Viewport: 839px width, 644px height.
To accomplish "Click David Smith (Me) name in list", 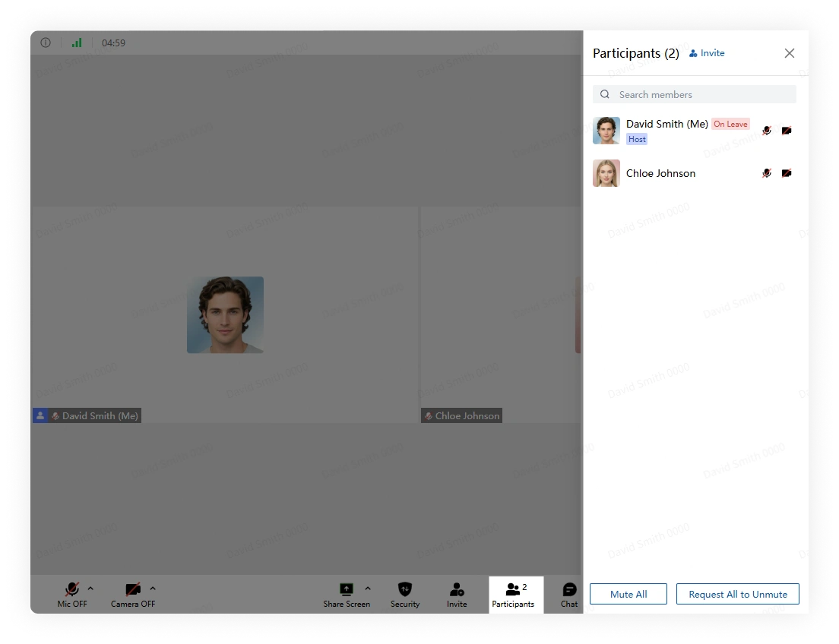I will [x=666, y=124].
